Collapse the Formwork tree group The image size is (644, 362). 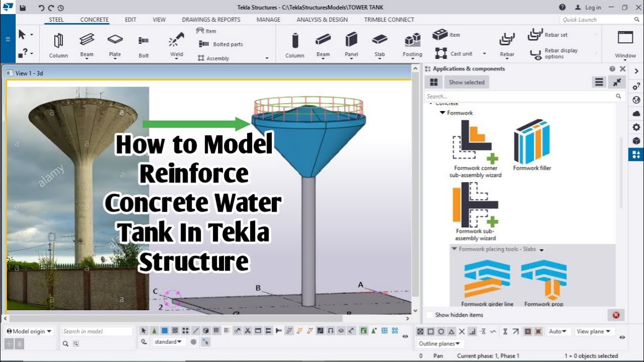[x=442, y=113]
